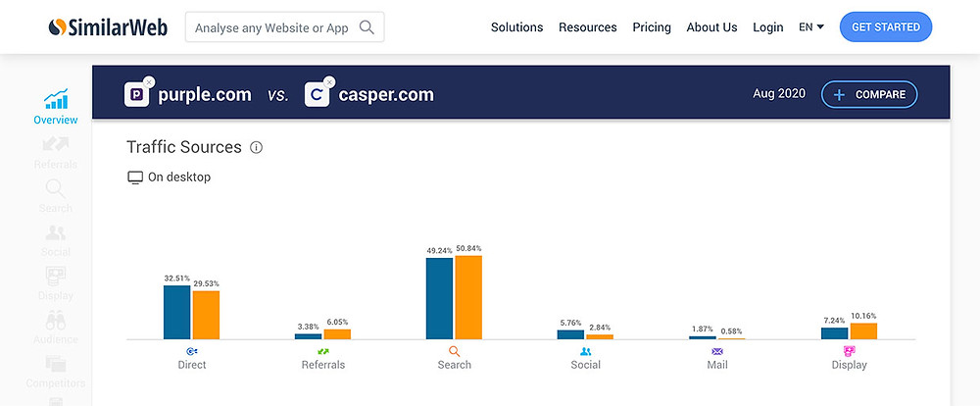Viewport: 980px width, 406px height.
Task: Open the Resources menu
Action: [587, 26]
